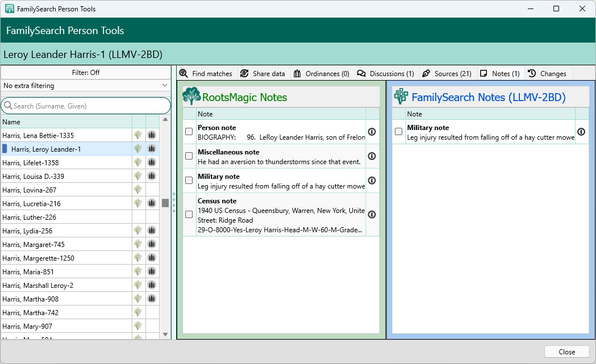The width and height of the screenshot is (596, 364).
Task: View info for RootsMagic Person note
Action: 372,132
